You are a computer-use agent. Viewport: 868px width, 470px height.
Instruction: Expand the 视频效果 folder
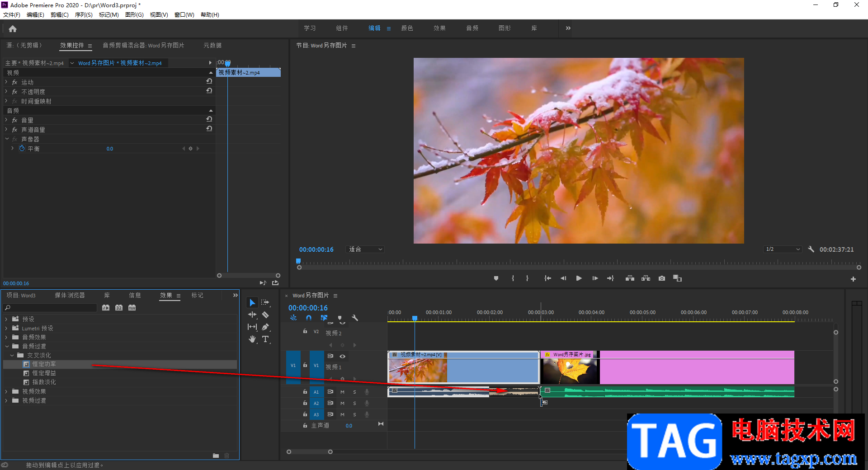coord(6,391)
